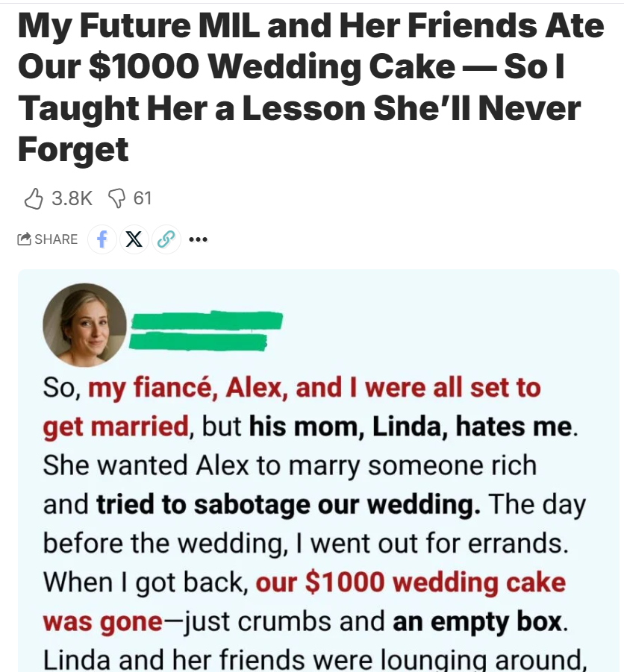This screenshot has width=624, height=672.
Task: Click the lower green redacted name bar
Action: point(199,341)
